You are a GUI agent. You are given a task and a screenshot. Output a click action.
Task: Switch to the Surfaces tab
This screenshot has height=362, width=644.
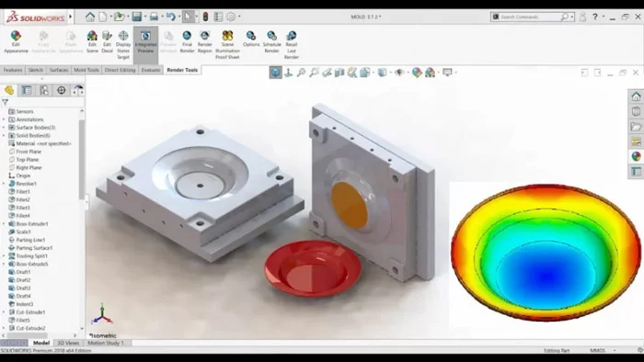pyautogui.click(x=59, y=70)
